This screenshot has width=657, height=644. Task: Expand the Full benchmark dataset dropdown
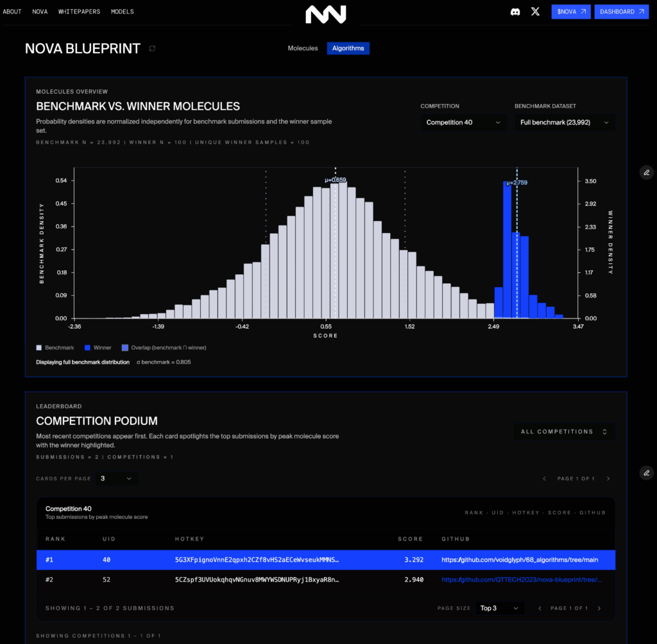click(564, 122)
